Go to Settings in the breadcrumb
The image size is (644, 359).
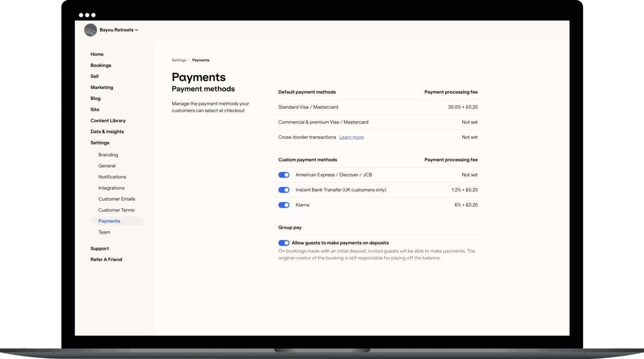coord(179,60)
